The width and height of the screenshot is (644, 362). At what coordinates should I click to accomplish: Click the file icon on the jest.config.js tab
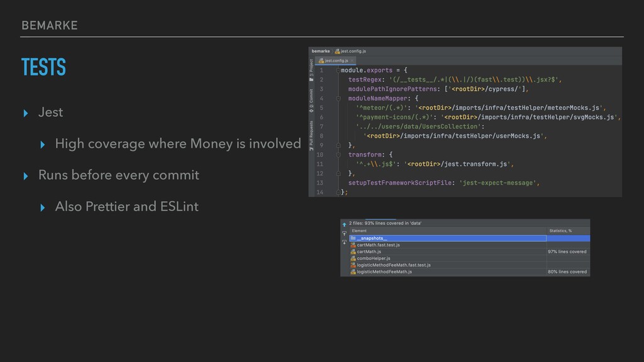click(x=321, y=61)
